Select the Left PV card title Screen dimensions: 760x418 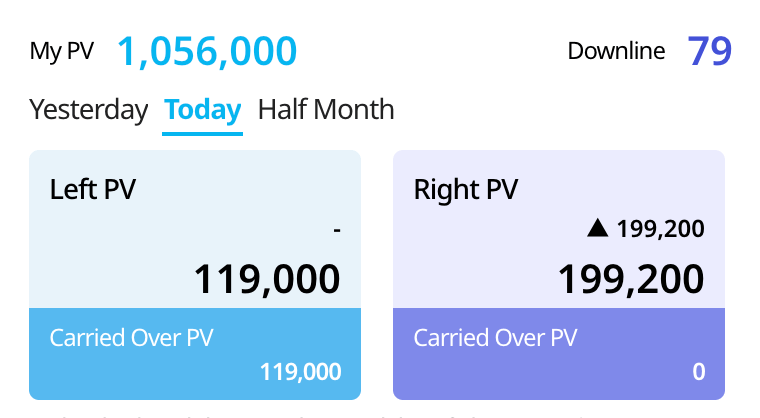click(93, 190)
